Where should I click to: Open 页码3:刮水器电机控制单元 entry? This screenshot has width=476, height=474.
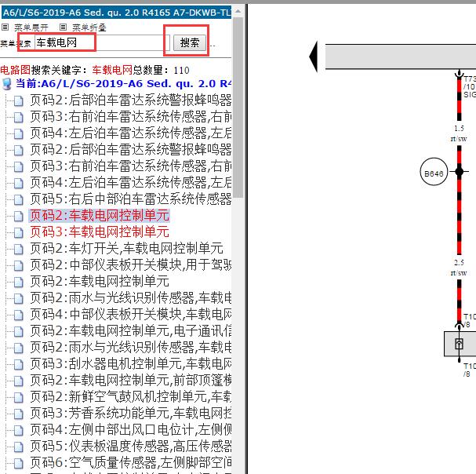point(130,363)
